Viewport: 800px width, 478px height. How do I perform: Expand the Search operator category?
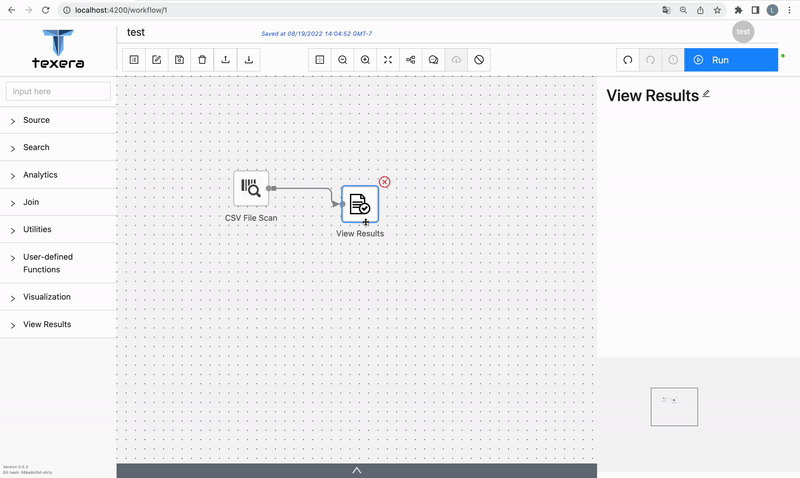click(58, 147)
